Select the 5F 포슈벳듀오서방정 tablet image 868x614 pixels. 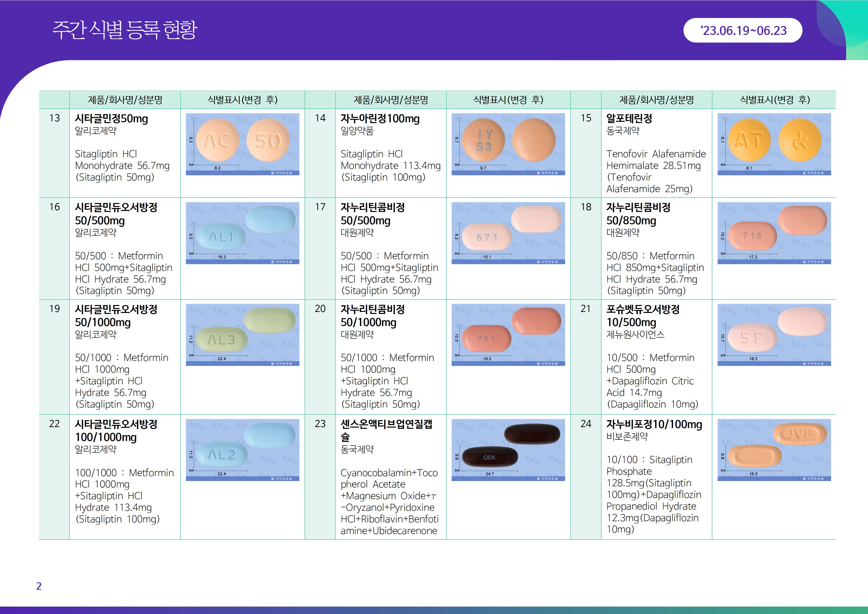774,334
